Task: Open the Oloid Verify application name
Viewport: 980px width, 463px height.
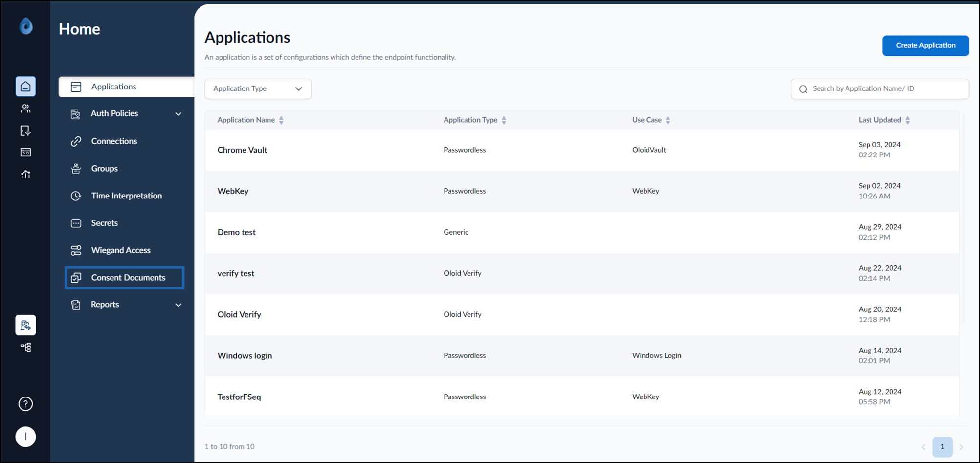Action: (x=239, y=315)
